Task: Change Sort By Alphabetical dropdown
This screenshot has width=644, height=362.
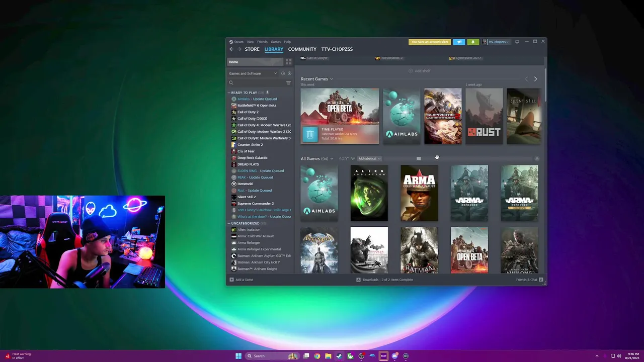Action: tap(369, 158)
